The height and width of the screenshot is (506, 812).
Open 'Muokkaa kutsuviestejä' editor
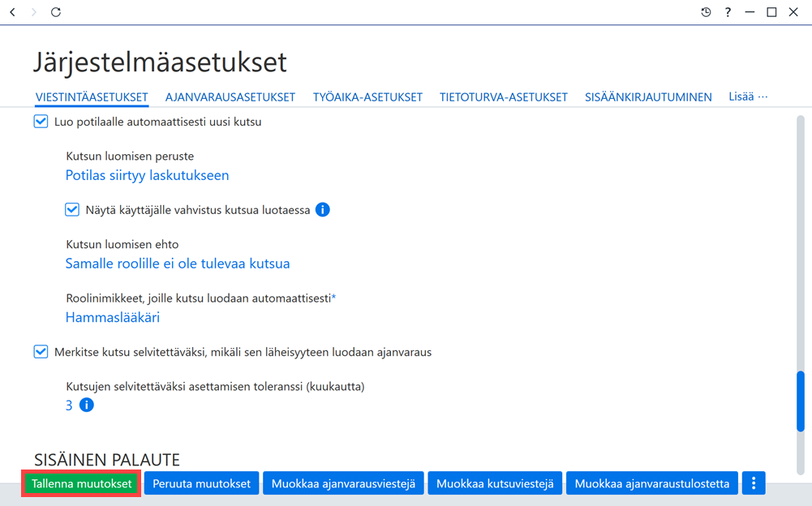point(495,484)
